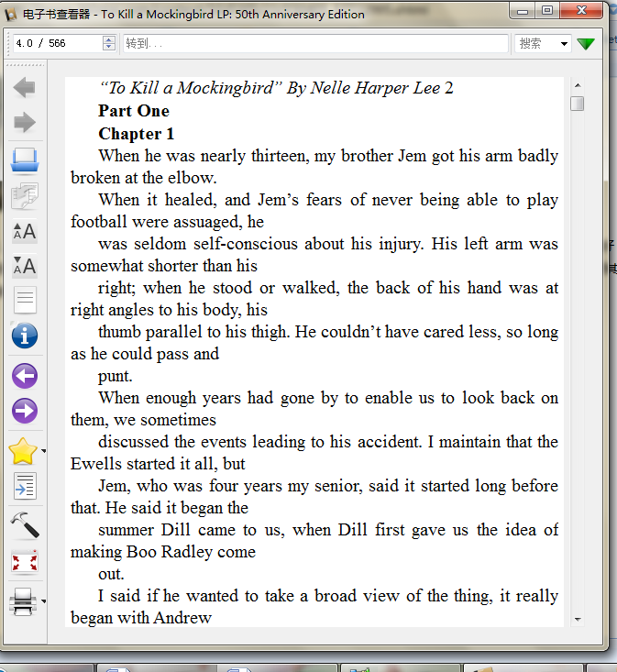Expand the search box dropdown arrow

point(564,44)
